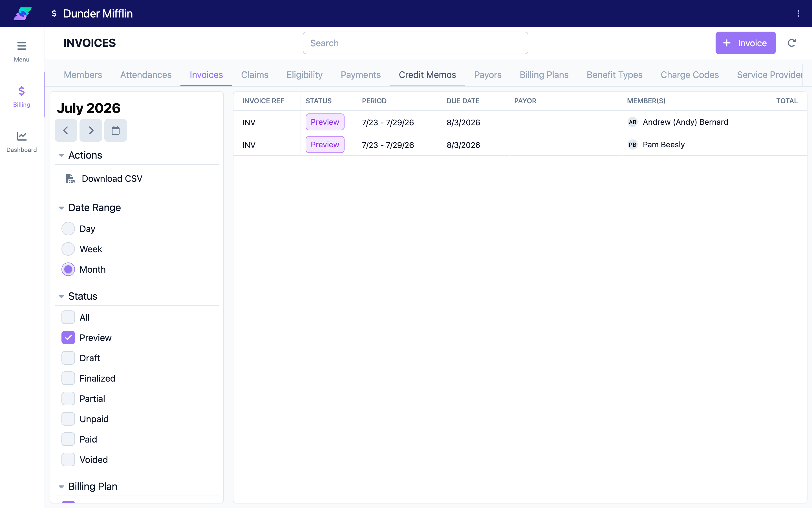
Task: Click Preview badge for Andrew Bernard's invoice
Action: click(x=325, y=122)
